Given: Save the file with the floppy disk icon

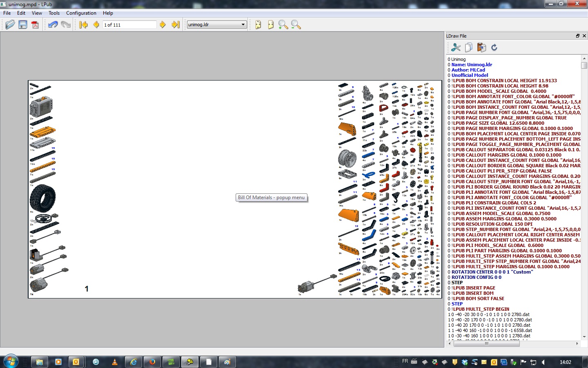Looking at the screenshot, I should coord(23,25).
